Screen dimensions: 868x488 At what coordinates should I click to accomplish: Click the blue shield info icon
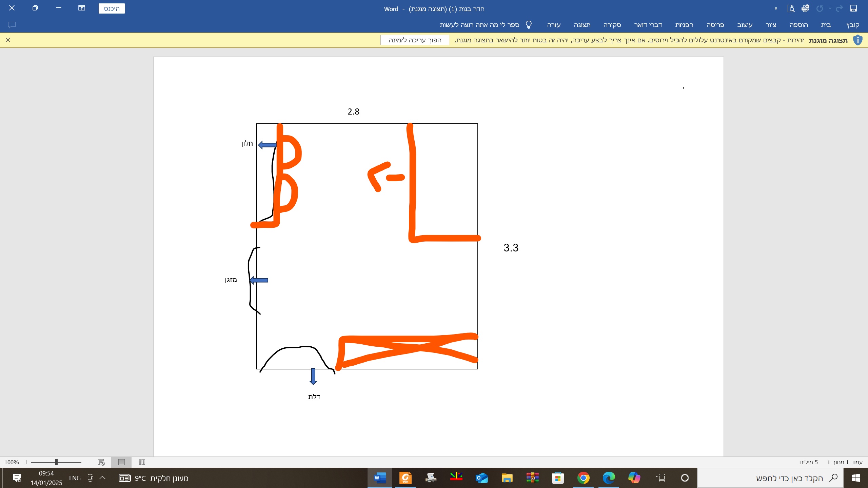857,40
